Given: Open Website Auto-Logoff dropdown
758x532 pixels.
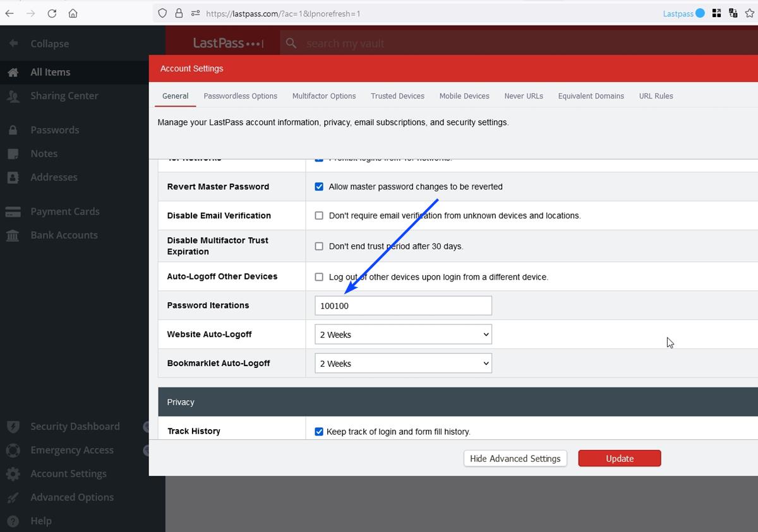Looking at the screenshot, I should click(403, 334).
